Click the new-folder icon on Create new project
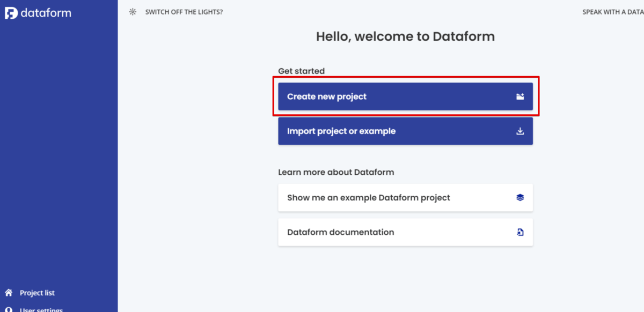The height and width of the screenshot is (312, 644). click(x=519, y=97)
